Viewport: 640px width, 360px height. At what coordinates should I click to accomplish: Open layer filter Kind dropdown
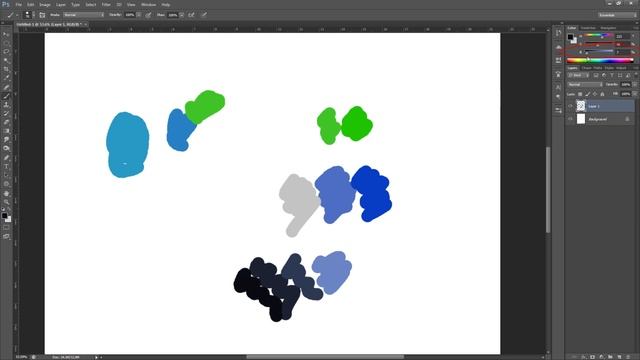(x=578, y=76)
